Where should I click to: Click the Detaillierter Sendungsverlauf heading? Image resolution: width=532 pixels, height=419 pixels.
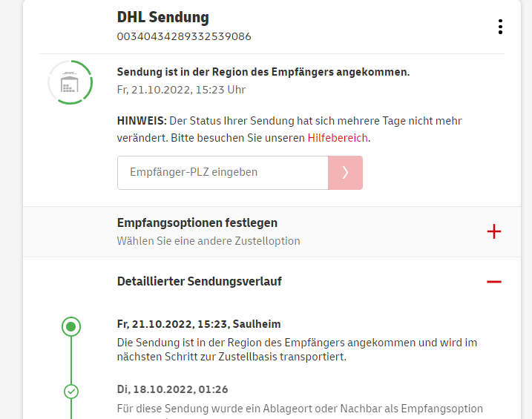[199, 281]
